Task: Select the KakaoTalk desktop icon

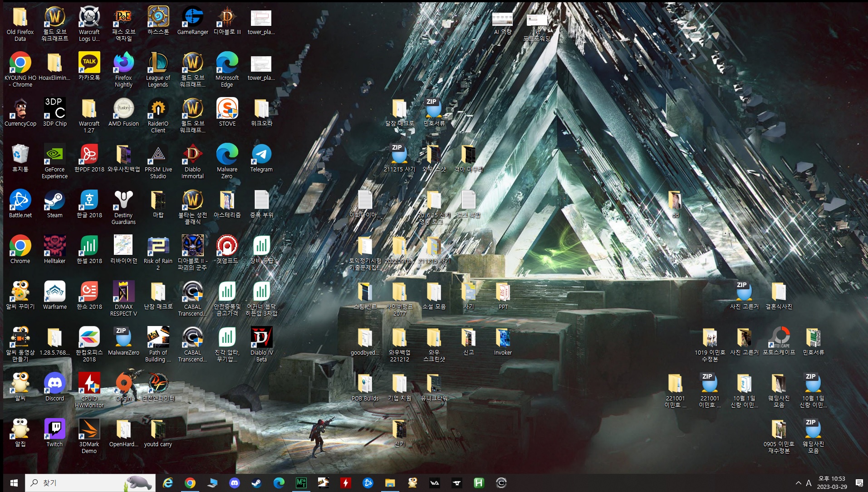Action: pos(89,67)
